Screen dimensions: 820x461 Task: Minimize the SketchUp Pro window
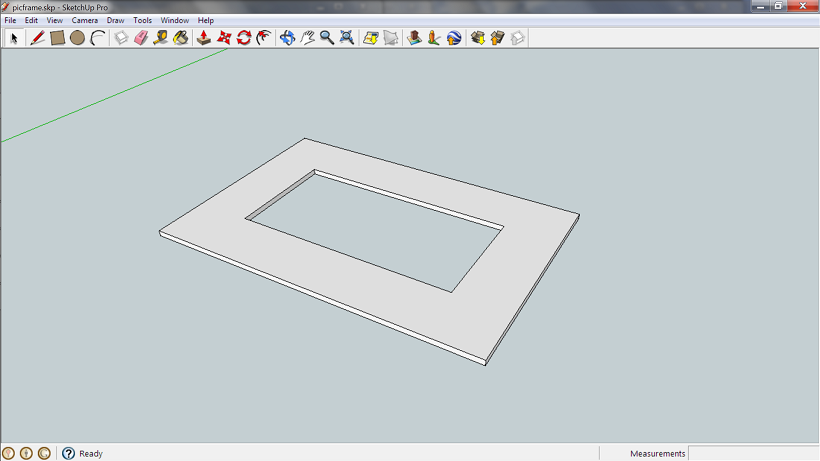(761, 6)
